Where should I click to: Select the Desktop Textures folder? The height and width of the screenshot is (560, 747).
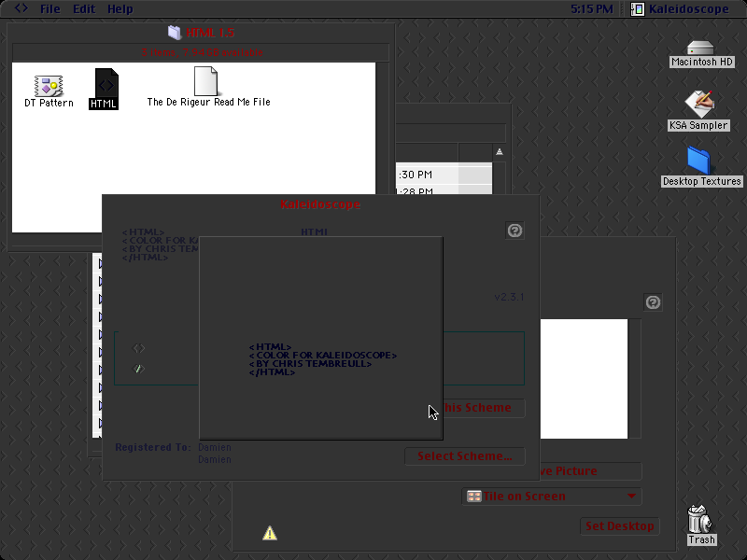pyautogui.click(x=698, y=160)
